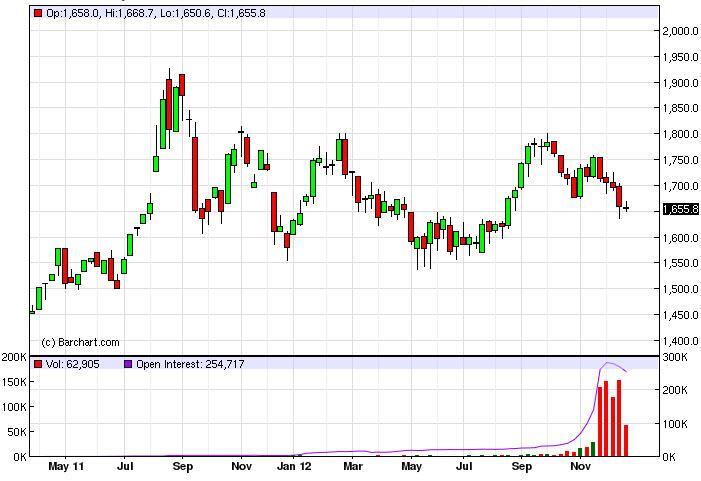
Task: Click the 'Jan 12' date axis label
Action: (x=293, y=466)
